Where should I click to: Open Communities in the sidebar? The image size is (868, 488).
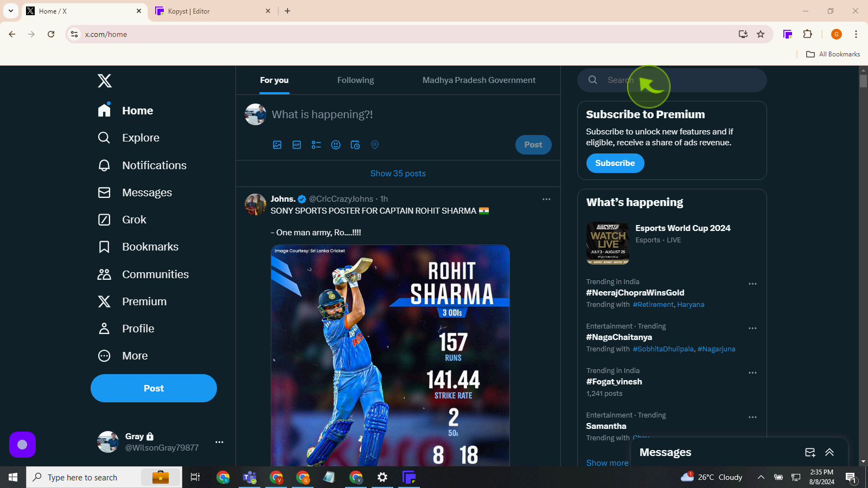click(143, 274)
